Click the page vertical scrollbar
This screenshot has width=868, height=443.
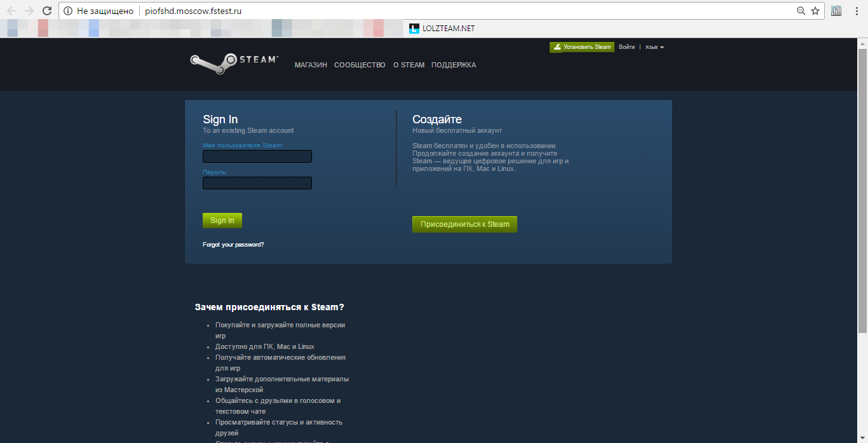coord(862,191)
